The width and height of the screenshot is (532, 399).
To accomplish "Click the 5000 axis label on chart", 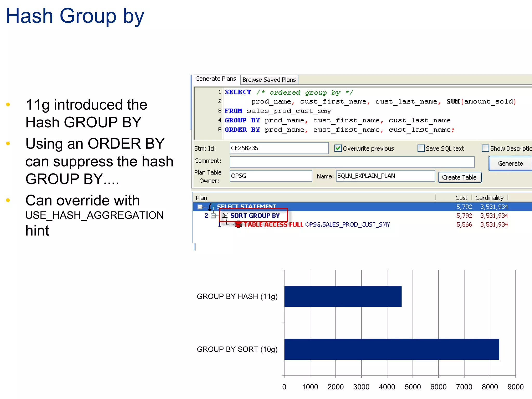I will pyautogui.click(x=413, y=387).
